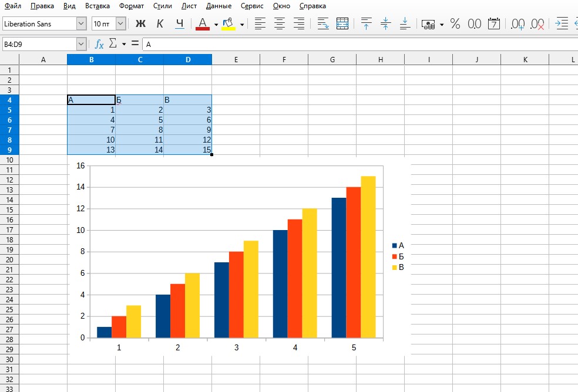Click the tallest yellow bar in the chart
The width and height of the screenshot is (578, 392).
[x=368, y=257]
